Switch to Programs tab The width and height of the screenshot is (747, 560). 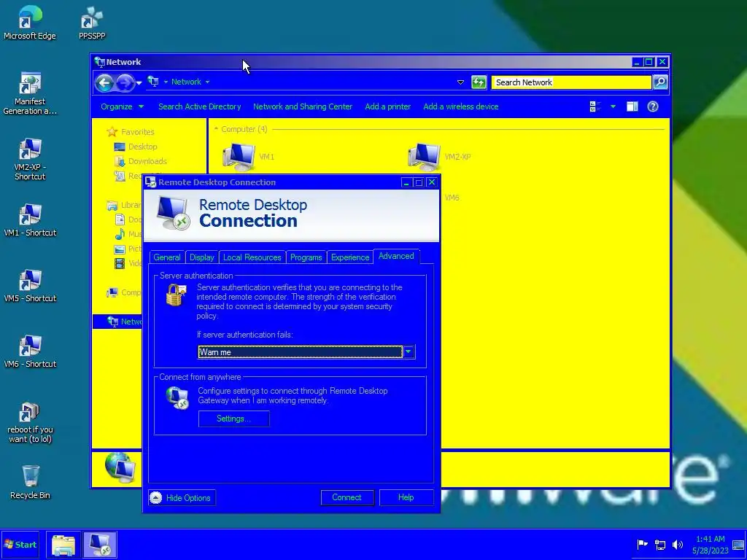pyautogui.click(x=306, y=257)
